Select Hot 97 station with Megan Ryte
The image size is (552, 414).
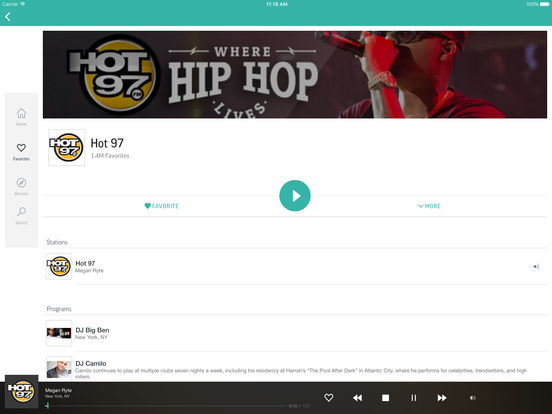[296, 266]
